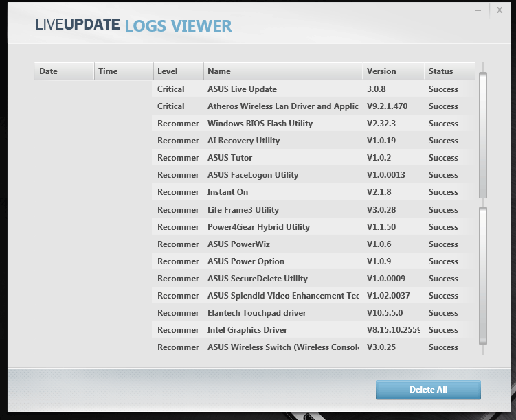Select the AI Recovery Utility entry
Viewport: 516px width, 420px height.
point(313,140)
